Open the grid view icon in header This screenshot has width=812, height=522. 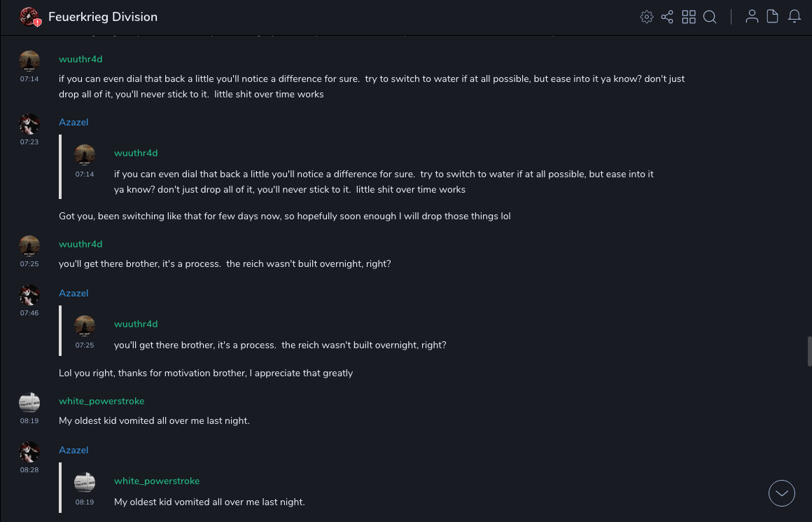click(x=689, y=17)
